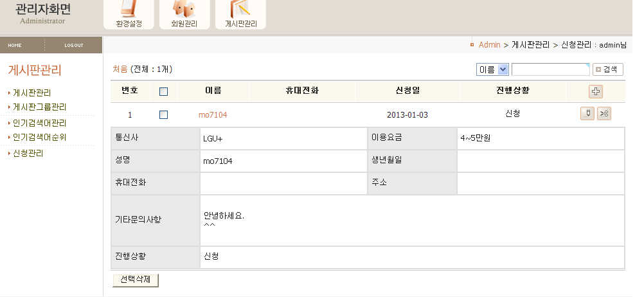Click the mo7104 name link
Image resolution: width=644 pixels, height=297 pixels.
[213, 115]
